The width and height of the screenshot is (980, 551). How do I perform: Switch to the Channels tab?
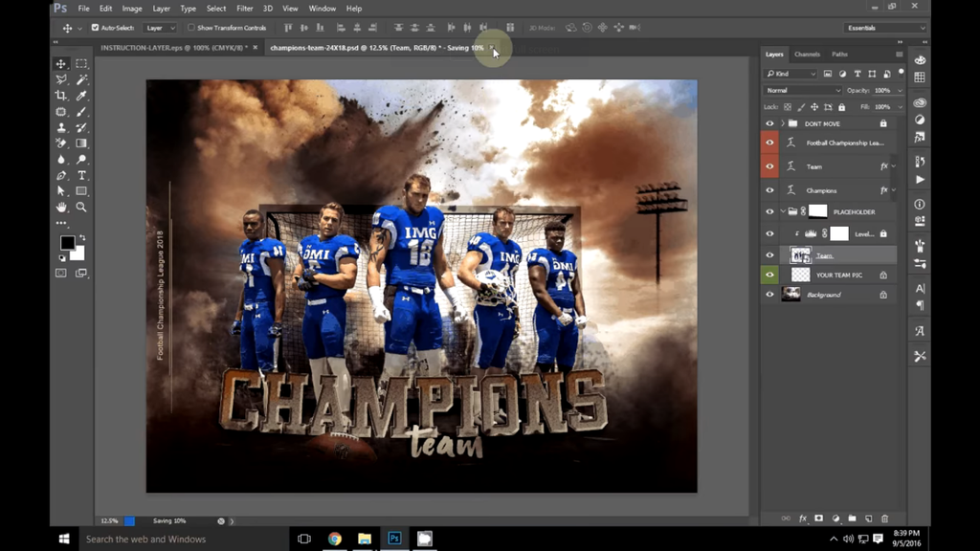[809, 55]
